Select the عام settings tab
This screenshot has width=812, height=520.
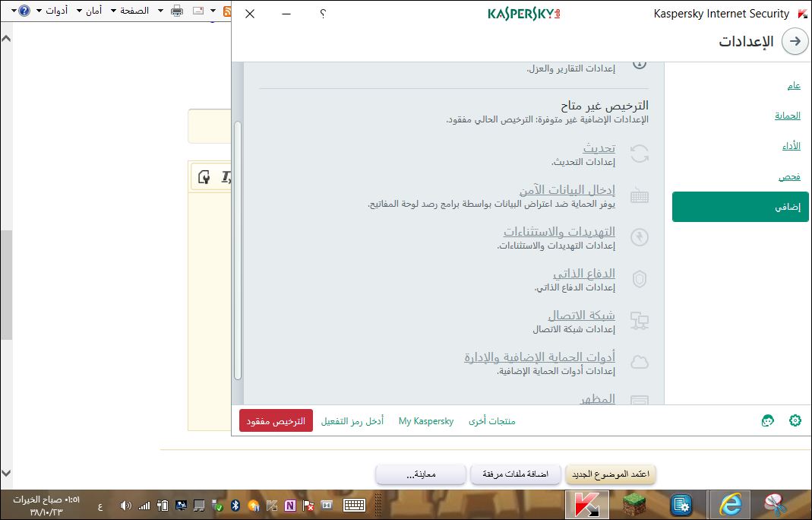[x=794, y=86]
